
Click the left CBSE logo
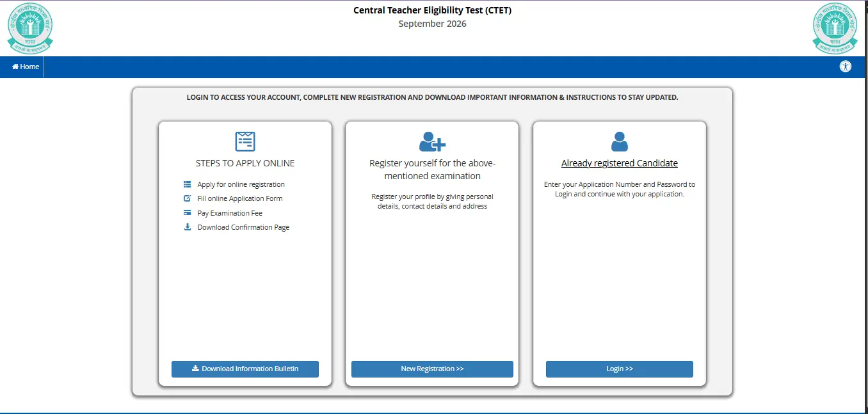tap(30, 28)
